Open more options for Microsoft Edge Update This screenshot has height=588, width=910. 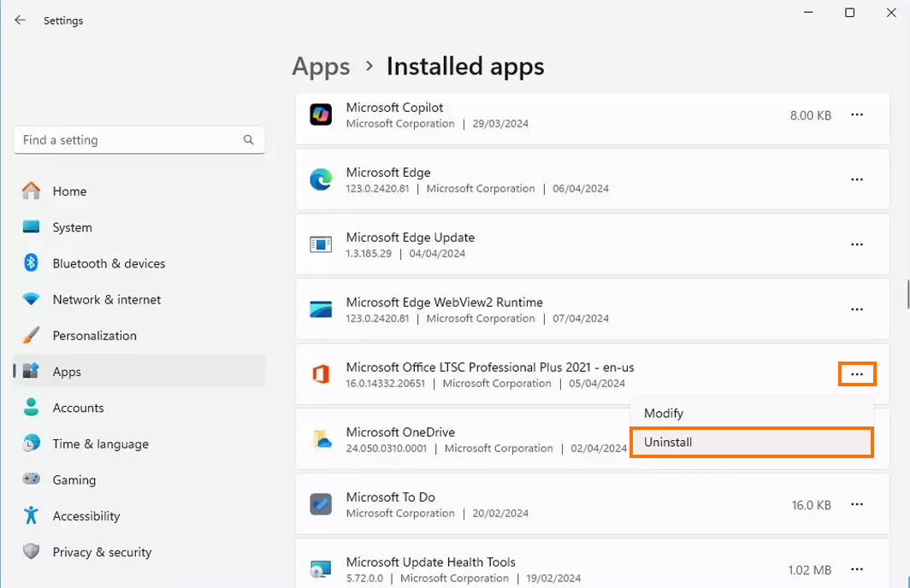click(x=857, y=244)
